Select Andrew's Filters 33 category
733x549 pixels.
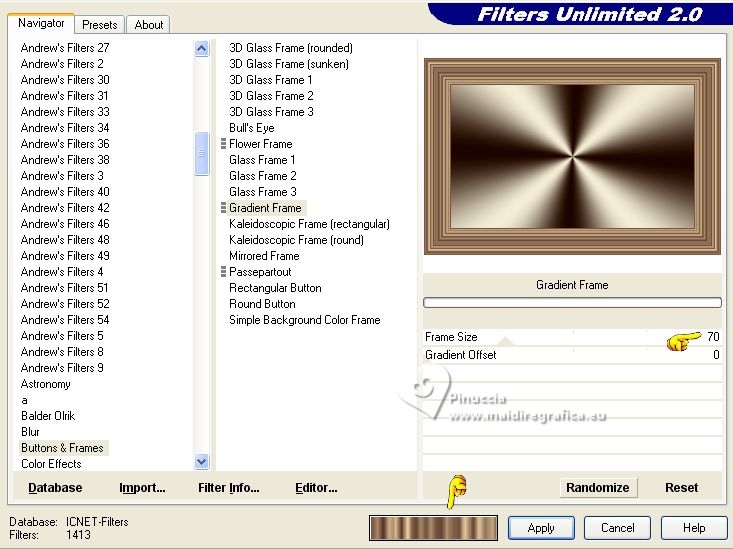point(65,112)
